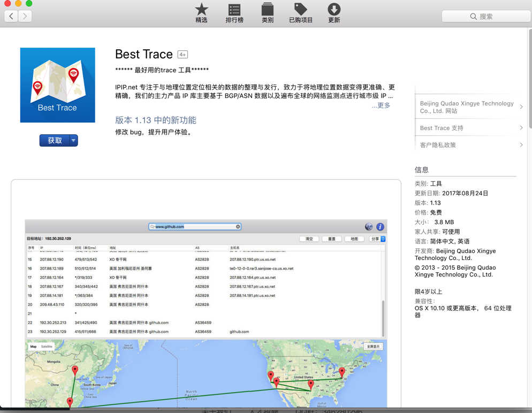This screenshot has height=413, width=532.
Task: Click the 更新日期 2017年08月24日 text
Action: pyautogui.click(x=451, y=193)
